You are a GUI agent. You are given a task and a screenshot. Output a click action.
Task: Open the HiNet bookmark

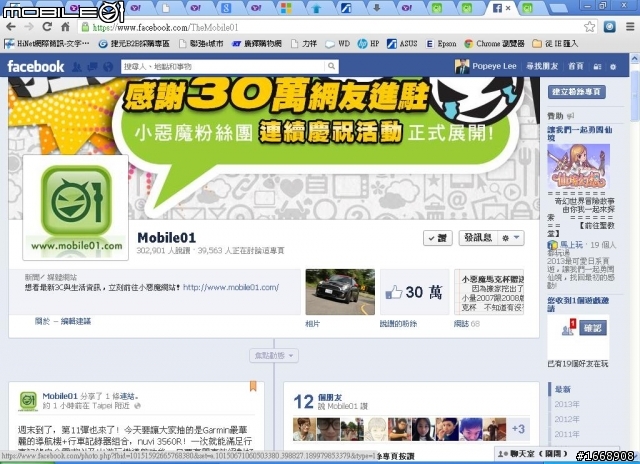pos(47,43)
